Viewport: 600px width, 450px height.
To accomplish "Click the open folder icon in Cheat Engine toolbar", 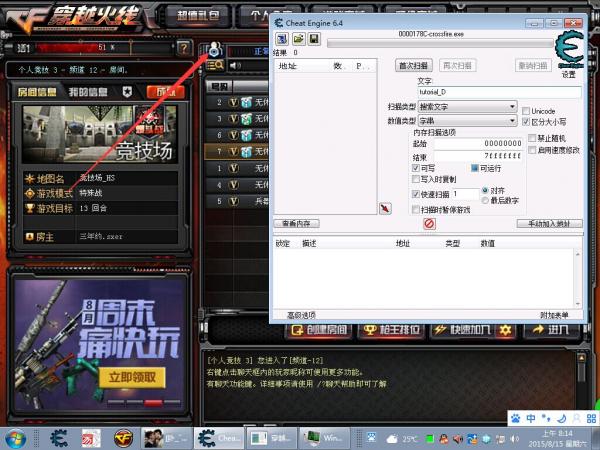I will click(x=298, y=39).
